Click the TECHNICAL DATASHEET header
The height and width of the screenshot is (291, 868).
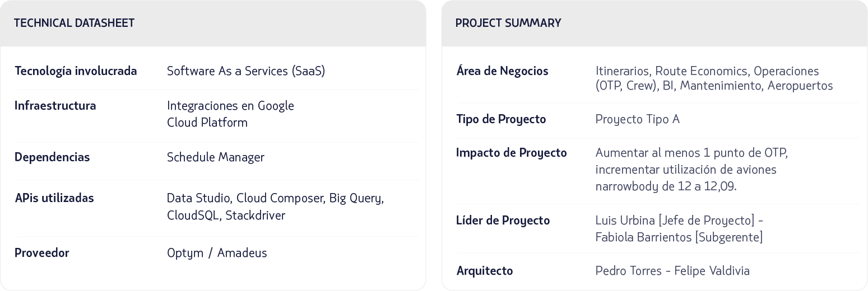point(74,23)
